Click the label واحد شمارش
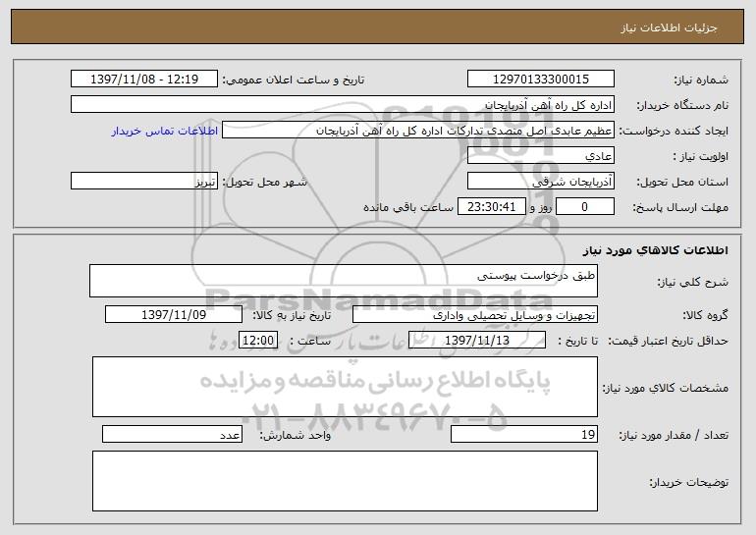This screenshot has width=756, height=535. [x=296, y=435]
